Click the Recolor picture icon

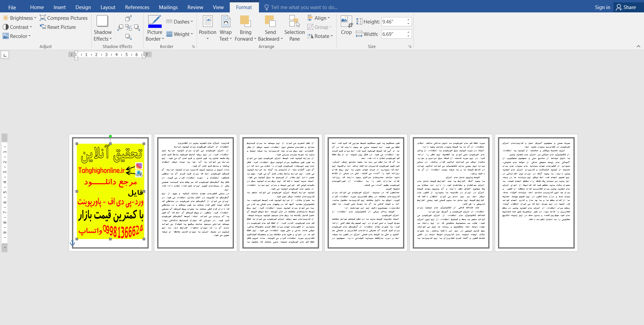click(6, 36)
